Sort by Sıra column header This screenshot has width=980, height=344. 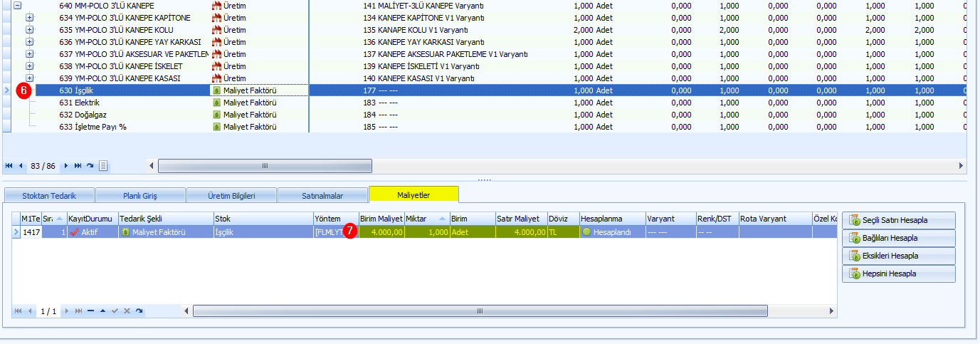point(53,219)
